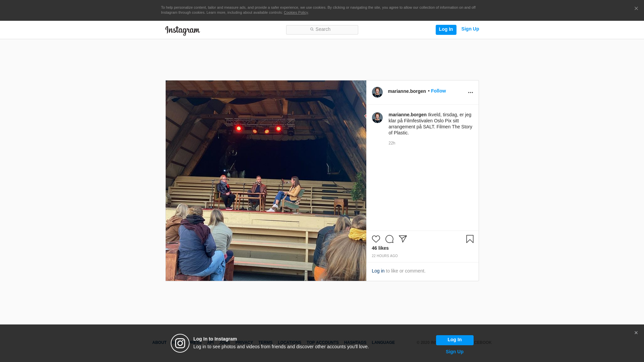
Task: Open the Cookies Policy link
Action: [x=296, y=13]
